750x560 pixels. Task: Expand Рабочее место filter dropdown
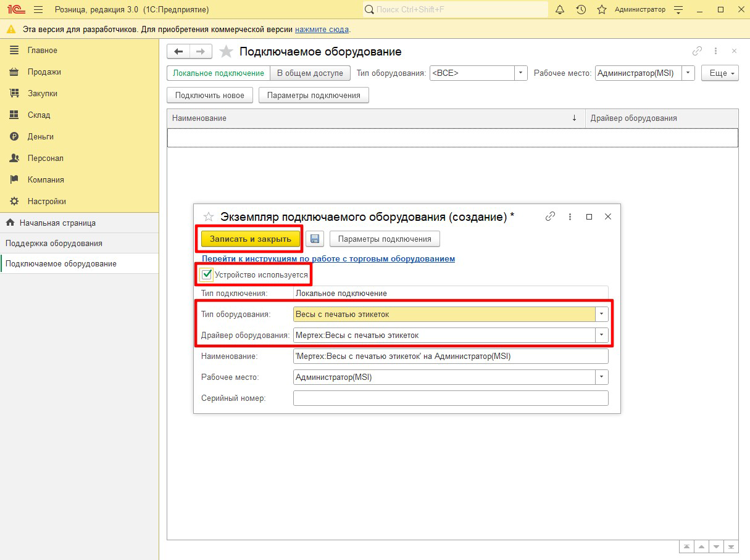[x=689, y=73]
